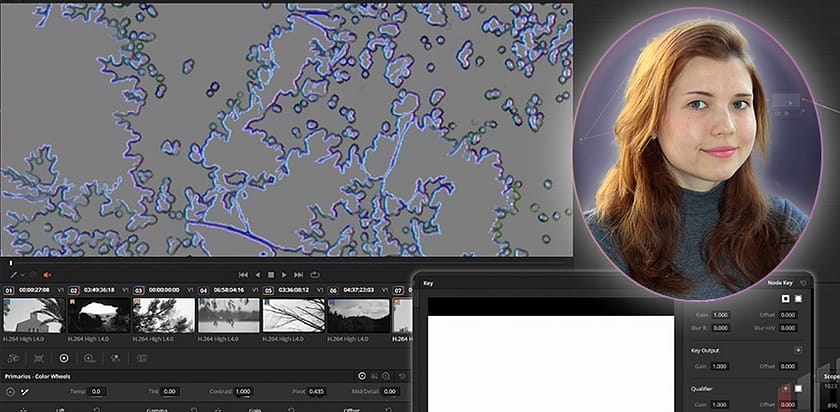Switch Primaries to log wheels icon

click(x=386, y=376)
